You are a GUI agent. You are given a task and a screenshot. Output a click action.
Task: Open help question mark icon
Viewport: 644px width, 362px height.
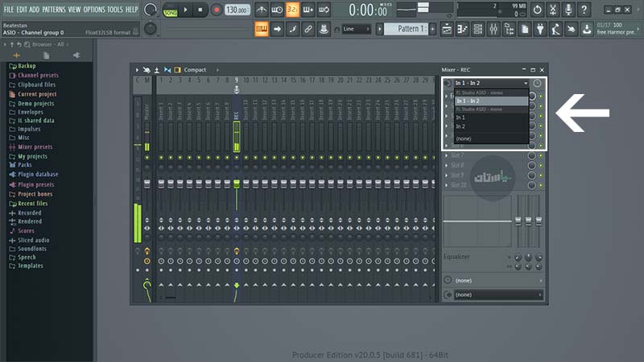point(584,10)
